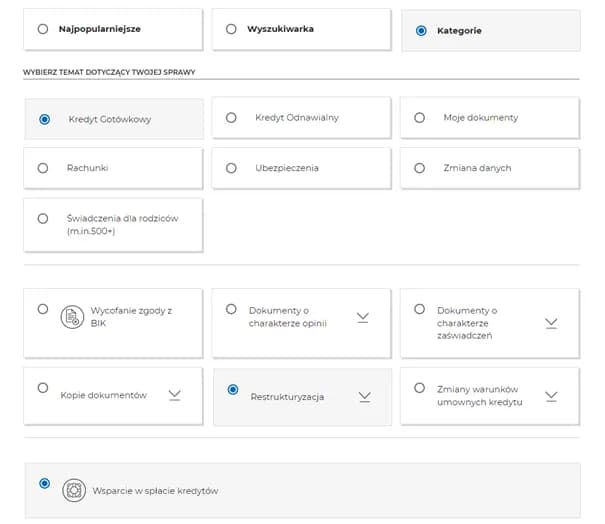
Task: Pick the Rachunki category
Action: tap(42, 168)
